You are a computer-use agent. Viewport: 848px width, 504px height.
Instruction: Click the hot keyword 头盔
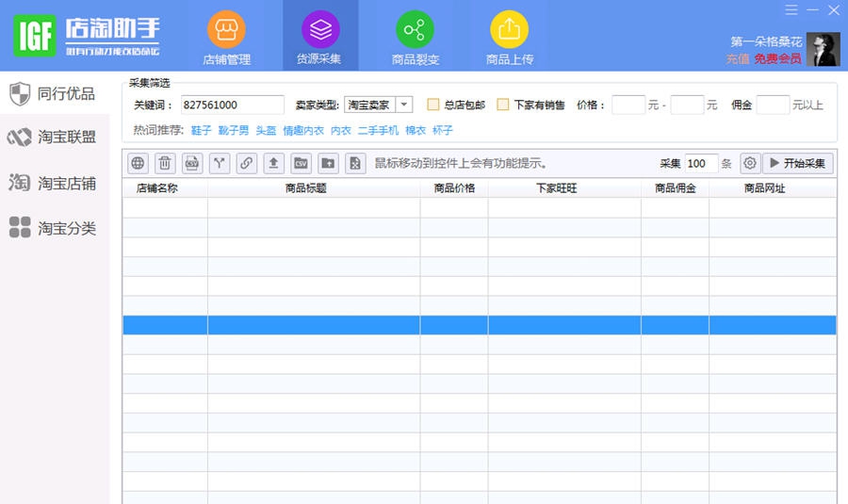pyautogui.click(x=266, y=130)
